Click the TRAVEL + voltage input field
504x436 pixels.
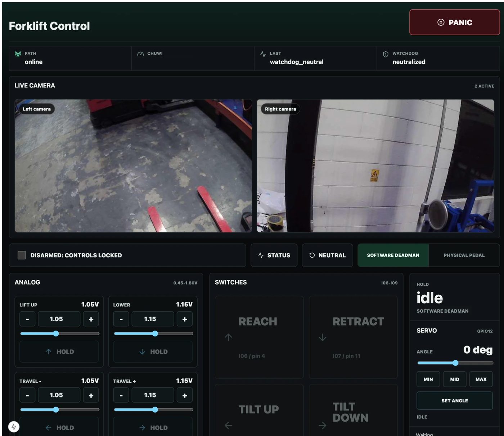point(153,395)
